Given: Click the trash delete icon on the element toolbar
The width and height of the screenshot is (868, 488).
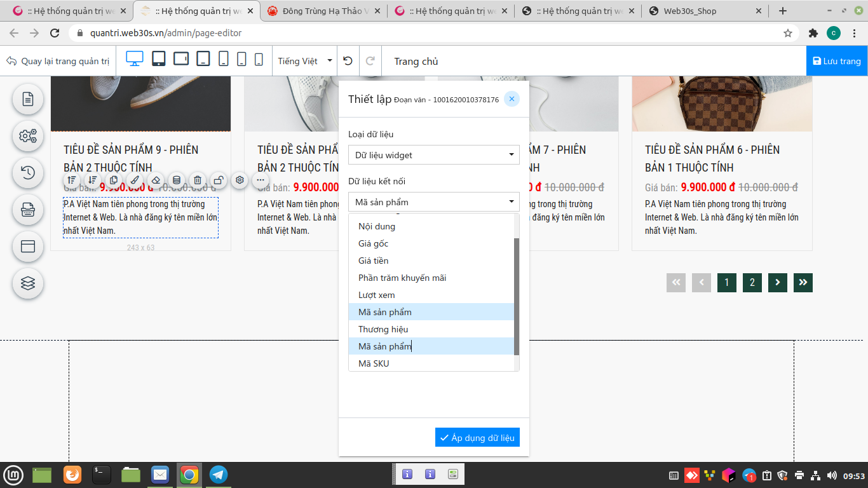Looking at the screenshot, I should pos(198,180).
